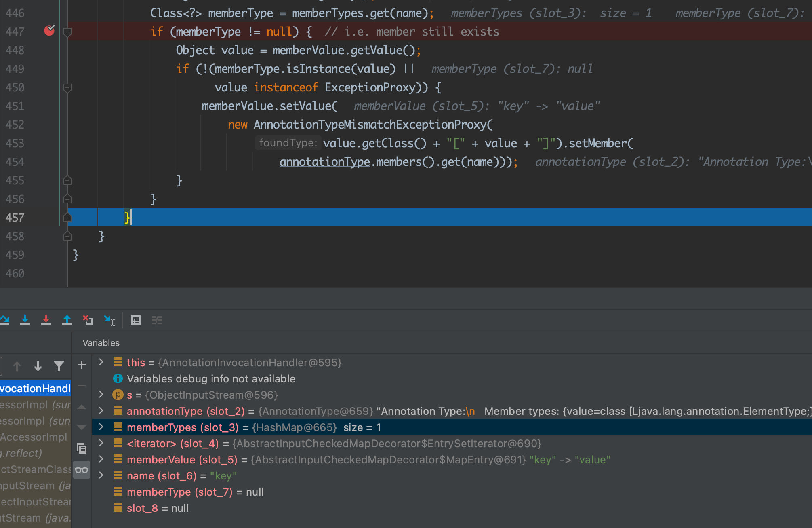Click the Step Into blue arrow icon
Screen dimensions: 812x528
click(25, 320)
